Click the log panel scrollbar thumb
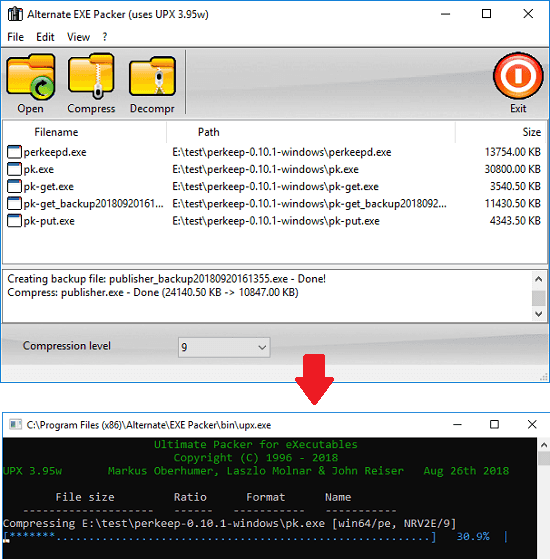The height and width of the screenshot is (560, 550). click(539, 298)
